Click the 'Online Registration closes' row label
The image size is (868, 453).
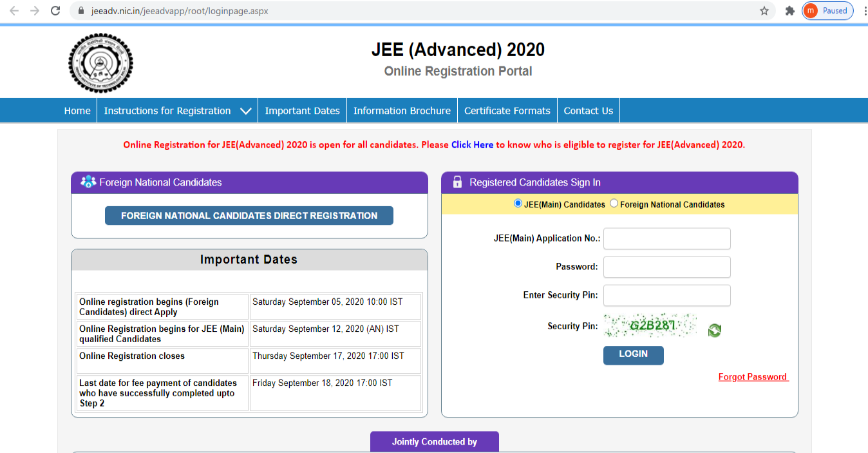click(x=132, y=356)
